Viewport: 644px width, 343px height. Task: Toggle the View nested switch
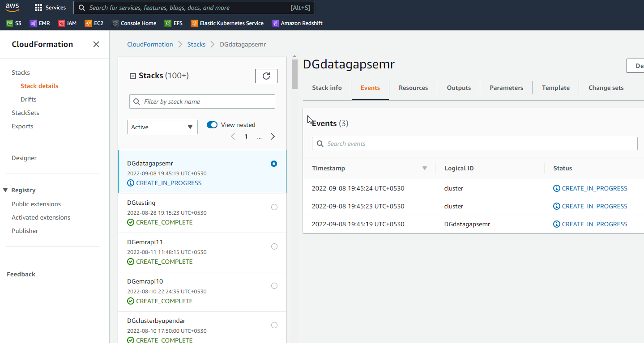pos(212,125)
